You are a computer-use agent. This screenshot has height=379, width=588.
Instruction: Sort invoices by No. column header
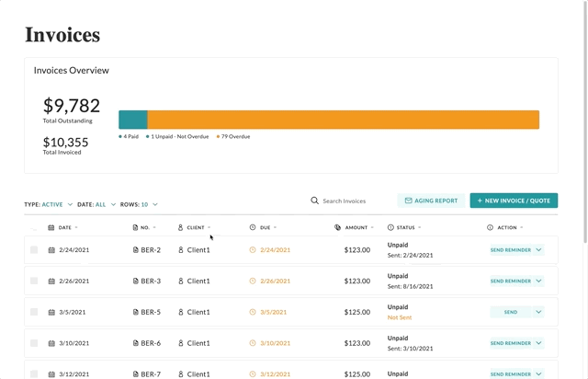[x=144, y=227]
